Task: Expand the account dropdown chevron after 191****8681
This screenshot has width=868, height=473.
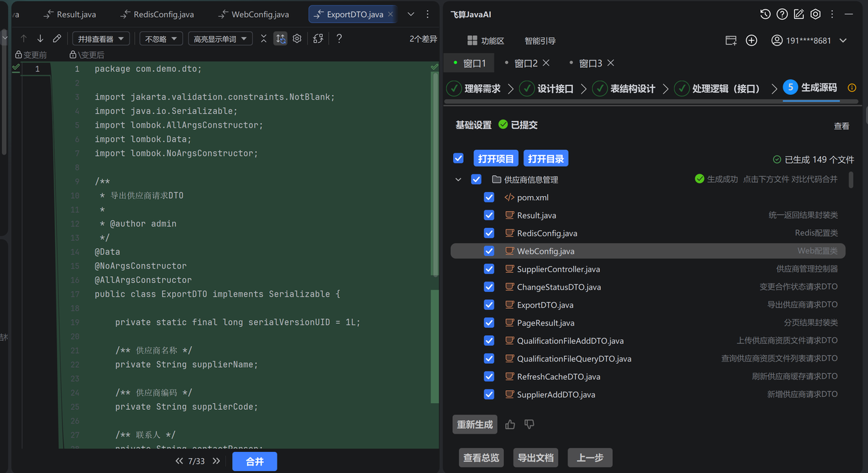Action: [x=843, y=41]
